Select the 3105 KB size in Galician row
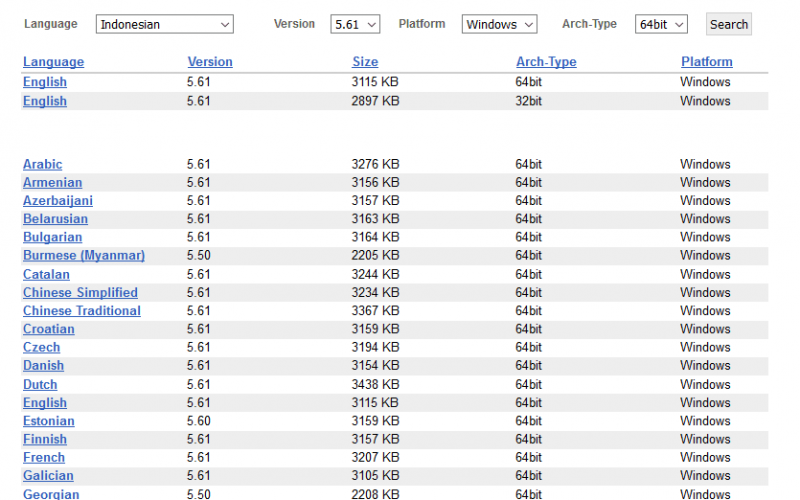 pos(375,476)
